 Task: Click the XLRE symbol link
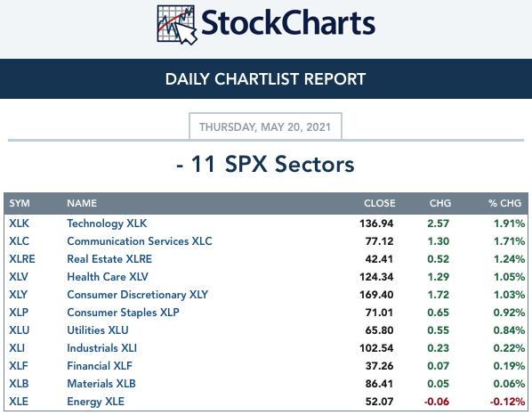(x=22, y=259)
